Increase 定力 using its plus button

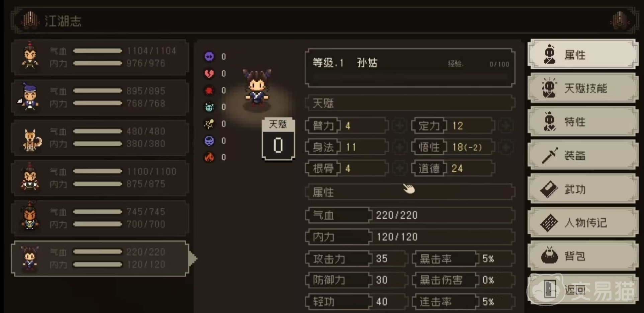click(x=505, y=126)
